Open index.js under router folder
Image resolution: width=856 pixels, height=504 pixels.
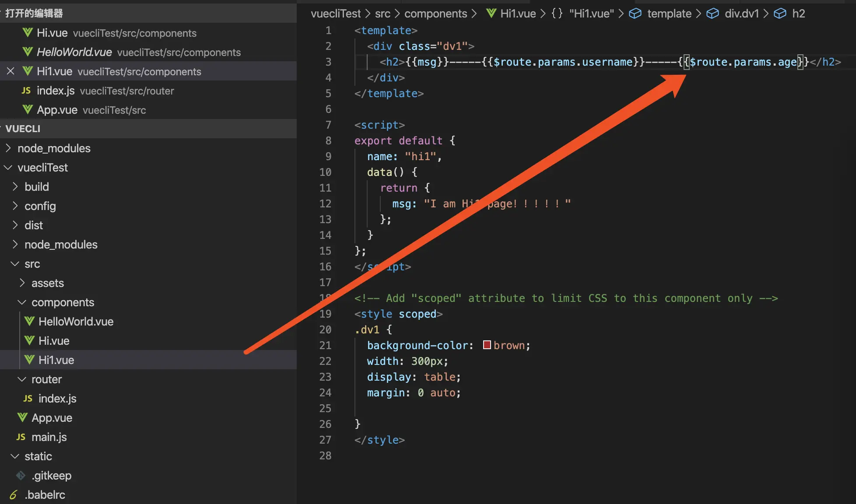(57, 399)
